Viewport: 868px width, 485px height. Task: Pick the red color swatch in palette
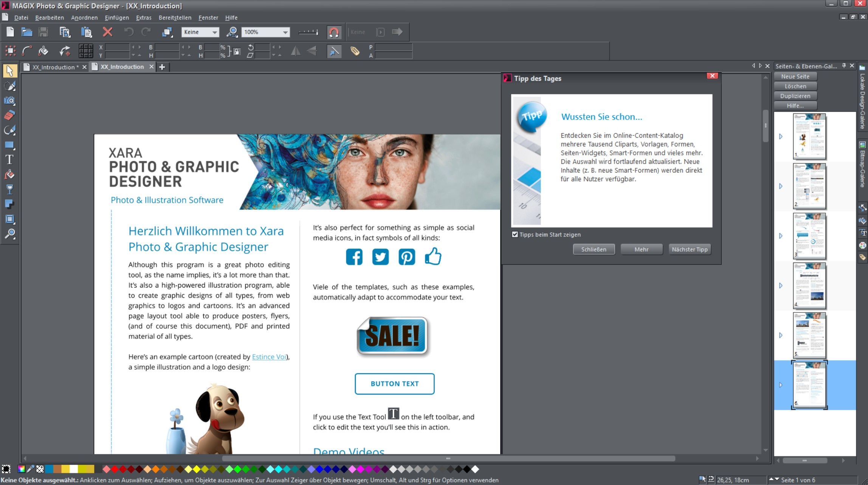coord(115,469)
